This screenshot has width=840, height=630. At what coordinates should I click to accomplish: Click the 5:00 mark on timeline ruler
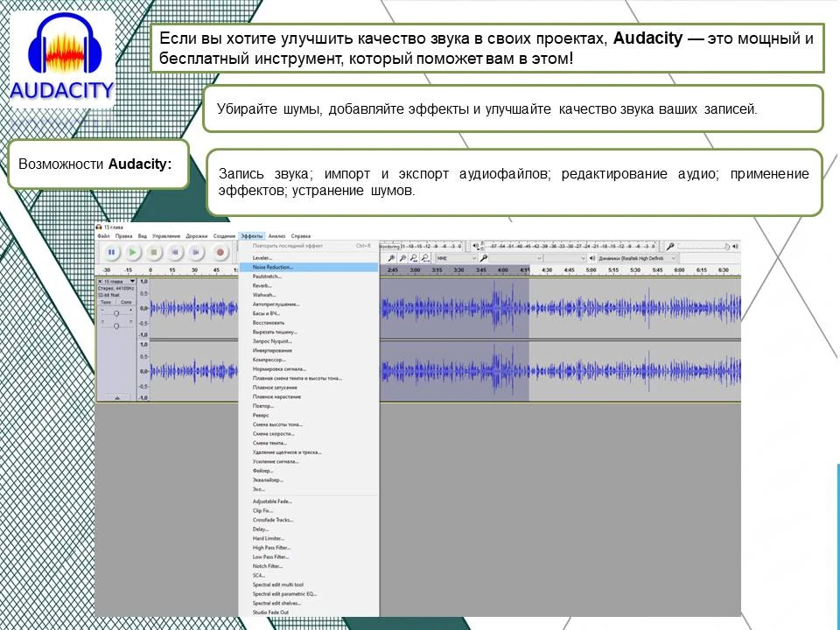(x=591, y=270)
